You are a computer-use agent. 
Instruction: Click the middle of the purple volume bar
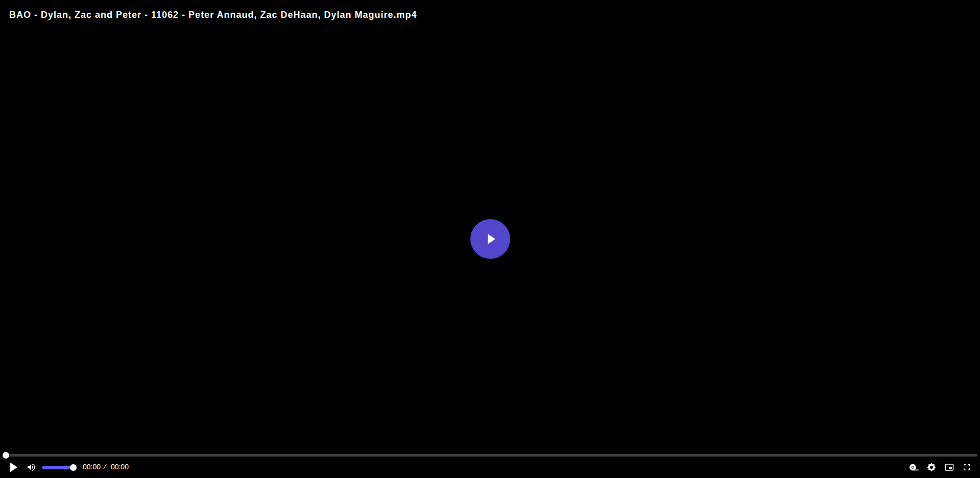click(x=58, y=467)
